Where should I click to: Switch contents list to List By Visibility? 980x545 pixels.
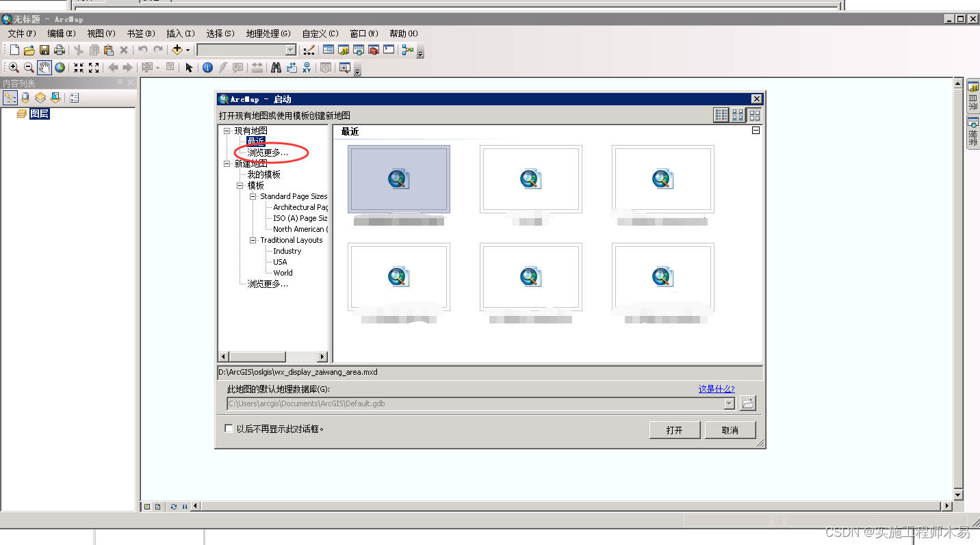(40, 98)
